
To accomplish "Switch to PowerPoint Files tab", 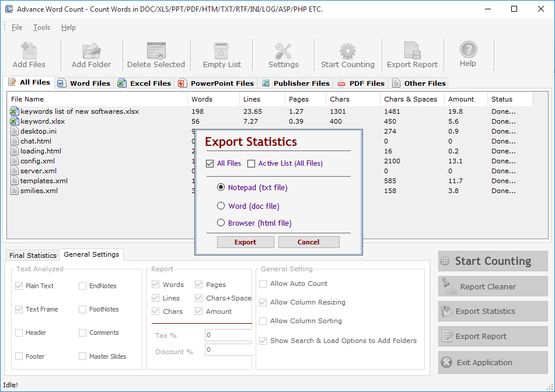I will (216, 83).
